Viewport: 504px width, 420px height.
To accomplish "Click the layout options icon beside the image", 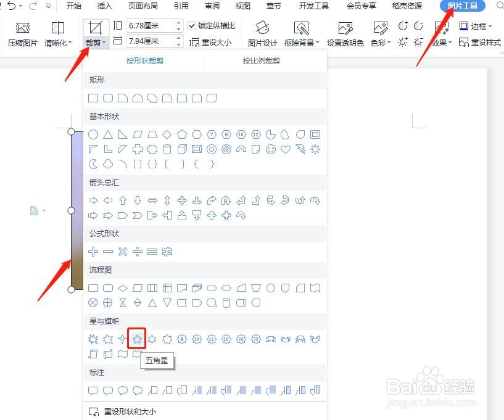I will point(34,210).
